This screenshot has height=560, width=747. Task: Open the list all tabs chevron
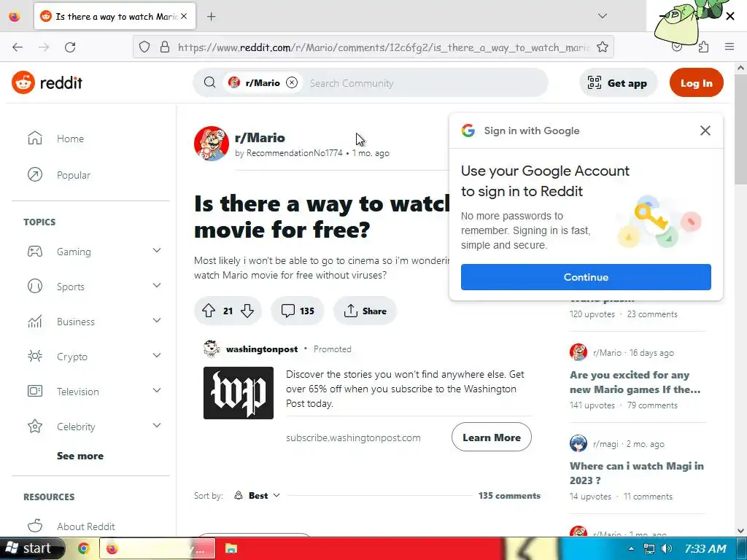coord(602,16)
